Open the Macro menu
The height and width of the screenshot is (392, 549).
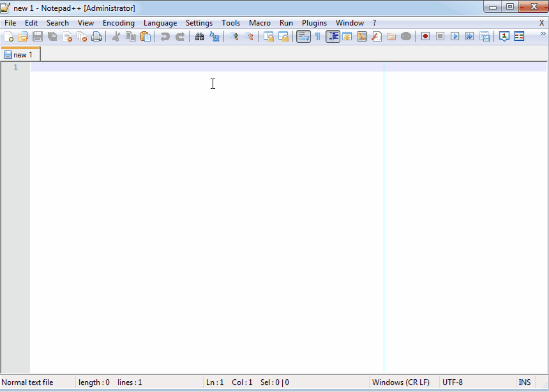click(259, 22)
